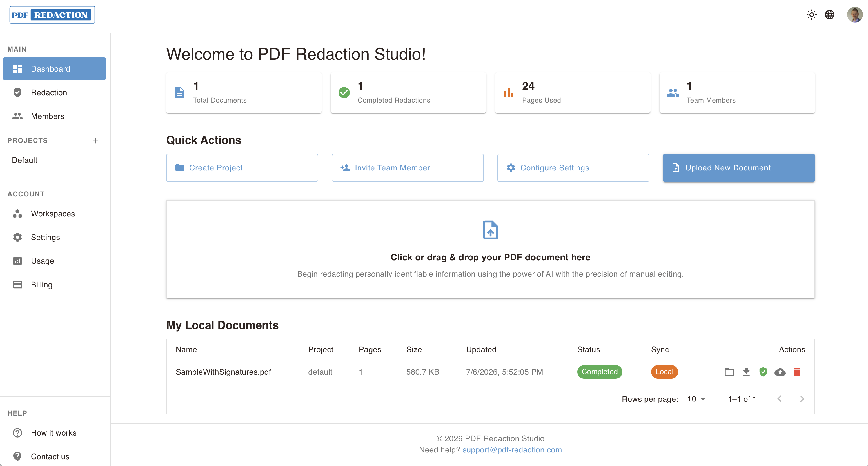Click the Status column header

[589, 350]
